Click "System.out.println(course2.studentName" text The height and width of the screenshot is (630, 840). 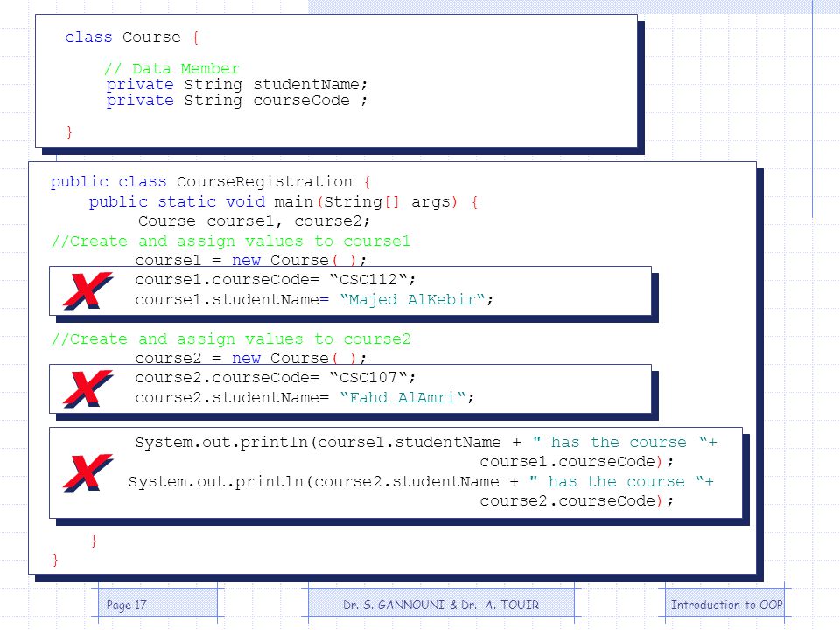[x=314, y=481]
